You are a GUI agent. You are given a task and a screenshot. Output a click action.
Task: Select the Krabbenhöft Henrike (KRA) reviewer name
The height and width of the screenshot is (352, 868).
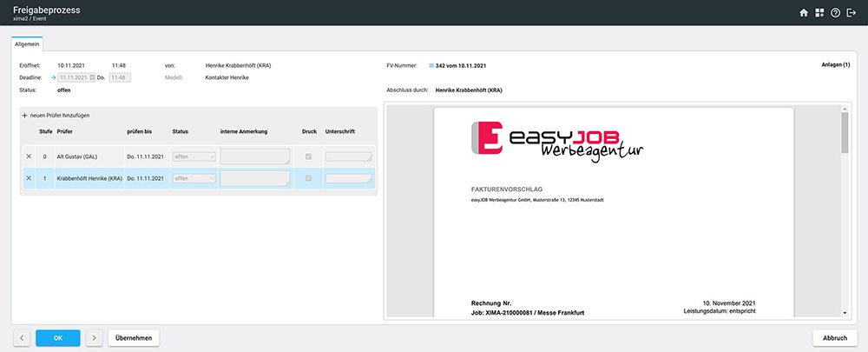tap(89, 178)
